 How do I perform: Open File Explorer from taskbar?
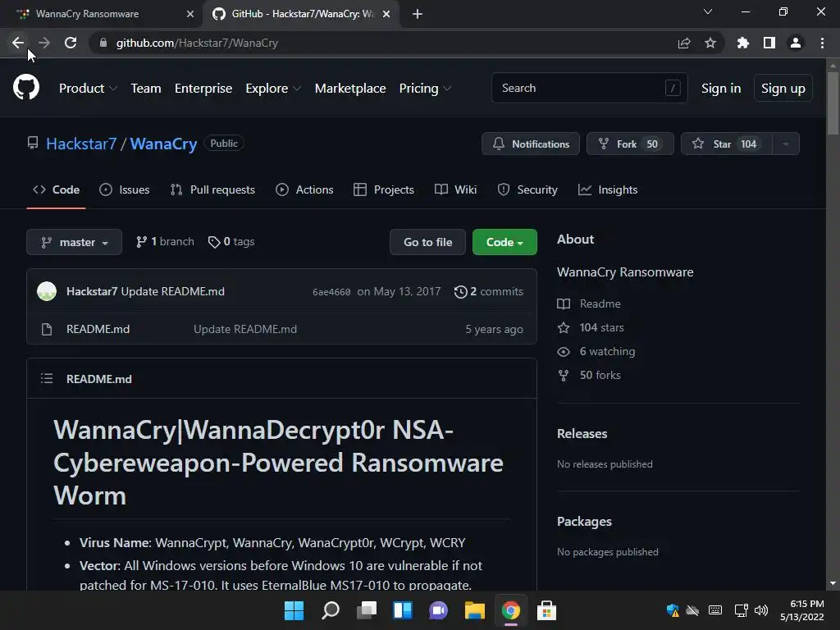475,610
